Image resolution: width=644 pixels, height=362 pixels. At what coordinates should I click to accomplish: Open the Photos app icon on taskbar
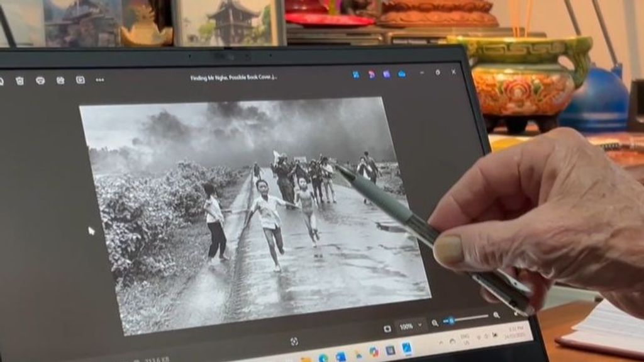point(407,348)
